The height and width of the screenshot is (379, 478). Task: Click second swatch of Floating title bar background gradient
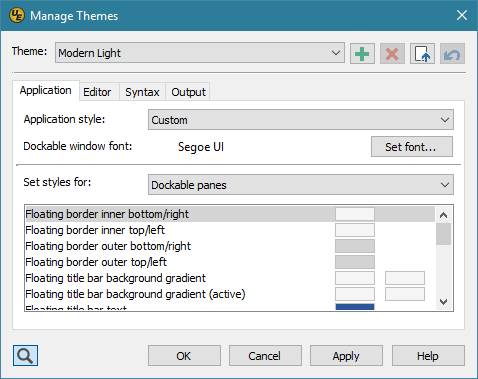(x=405, y=278)
